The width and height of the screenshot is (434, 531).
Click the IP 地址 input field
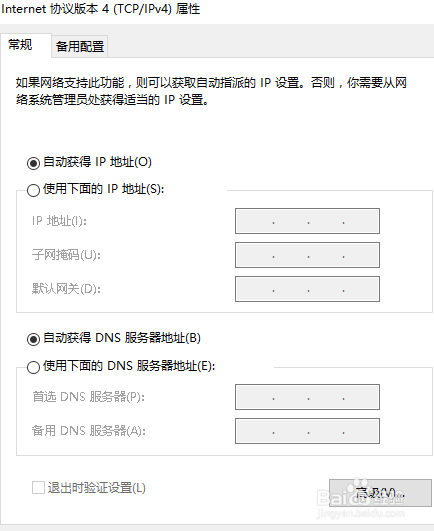pos(307,221)
